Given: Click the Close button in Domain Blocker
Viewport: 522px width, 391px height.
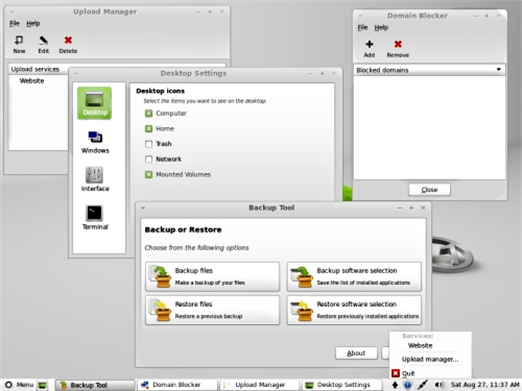Looking at the screenshot, I should pyautogui.click(x=429, y=190).
